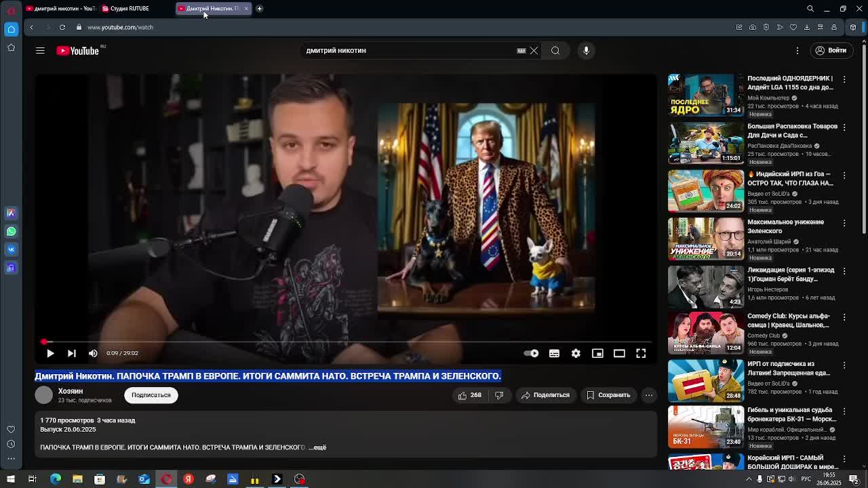
Task: Open the YouTube guide hamburger menu
Action: point(40,50)
